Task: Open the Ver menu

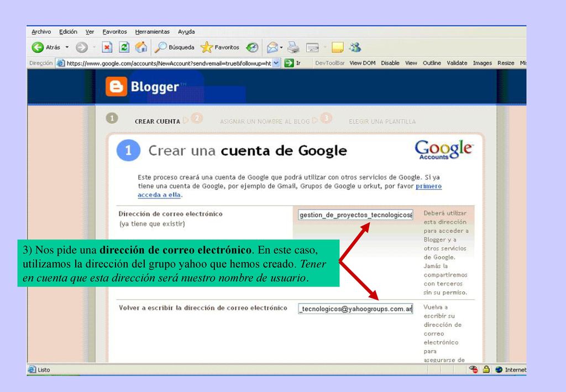Action: [x=90, y=32]
